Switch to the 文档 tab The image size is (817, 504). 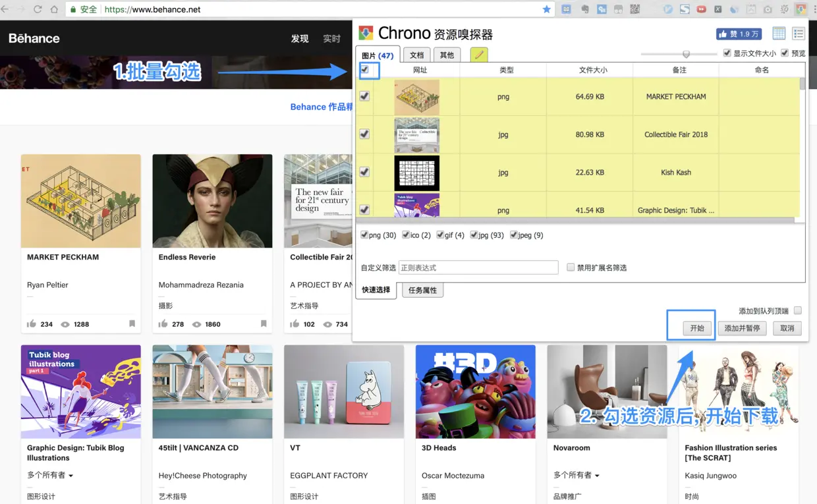pos(416,55)
